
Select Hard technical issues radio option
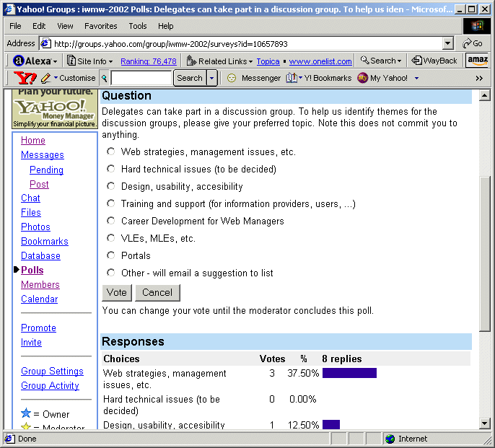click(x=111, y=169)
